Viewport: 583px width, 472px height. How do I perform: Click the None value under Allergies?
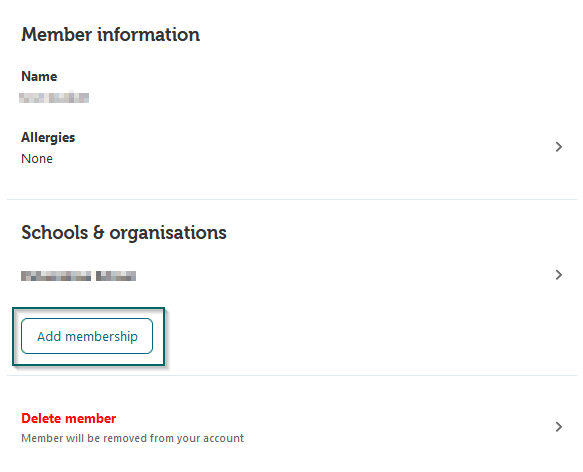[x=37, y=159]
